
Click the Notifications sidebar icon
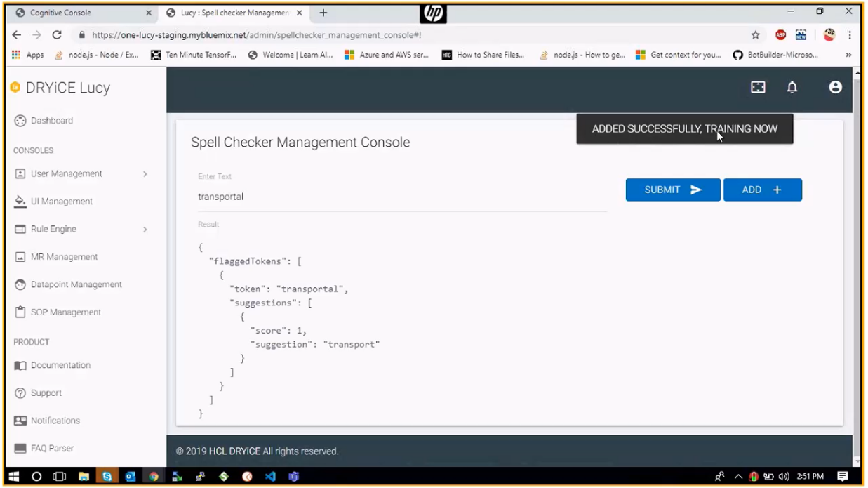pos(20,421)
